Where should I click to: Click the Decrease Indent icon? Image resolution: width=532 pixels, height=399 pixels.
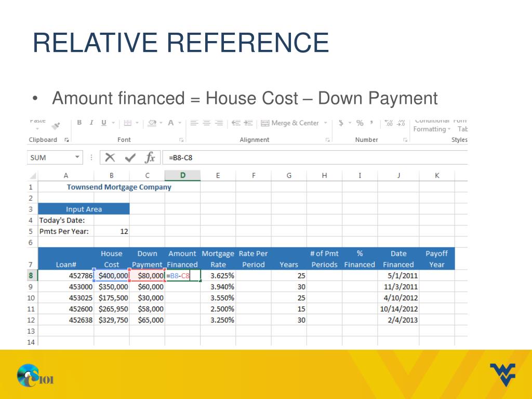coord(236,123)
